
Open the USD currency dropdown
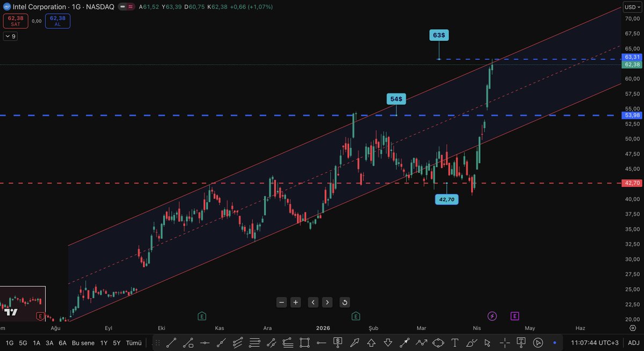pyautogui.click(x=632, y=7)
